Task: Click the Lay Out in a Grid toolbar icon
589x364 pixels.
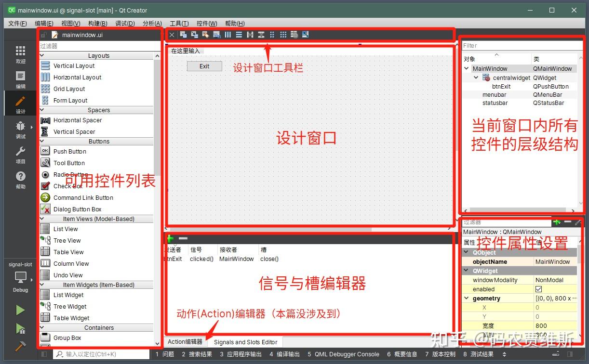Action: (283, 34)
